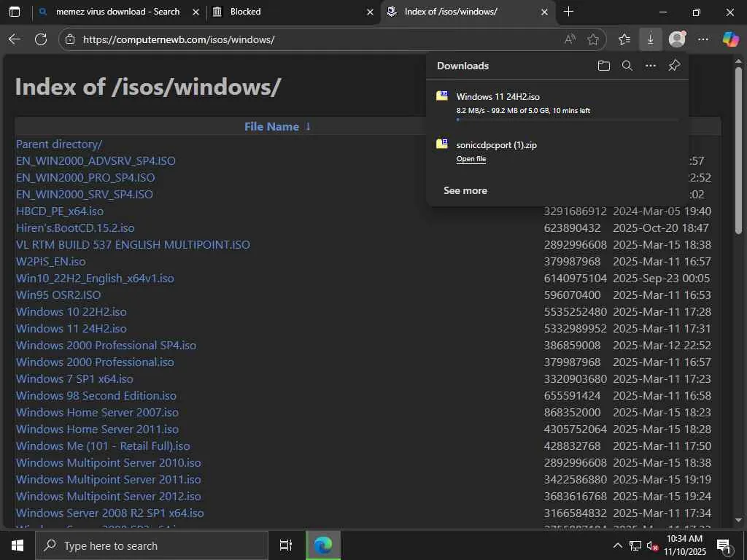Show hidden system tray icons chevron
The height and width of the screenshot is (560, 747).
point(617,545)
